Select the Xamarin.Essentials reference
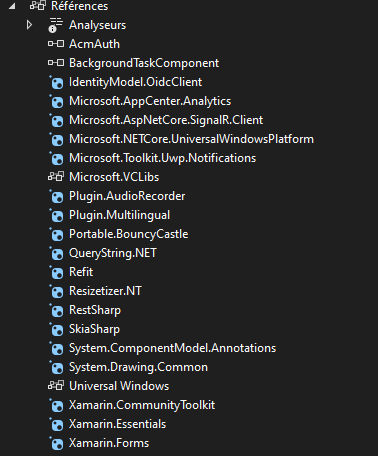 [117, 424]
